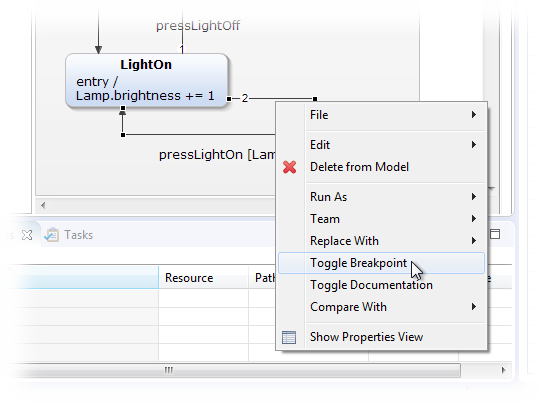Expand the Team submenu arrow
This screenshot has height=403, width=546.
(474, 218)
